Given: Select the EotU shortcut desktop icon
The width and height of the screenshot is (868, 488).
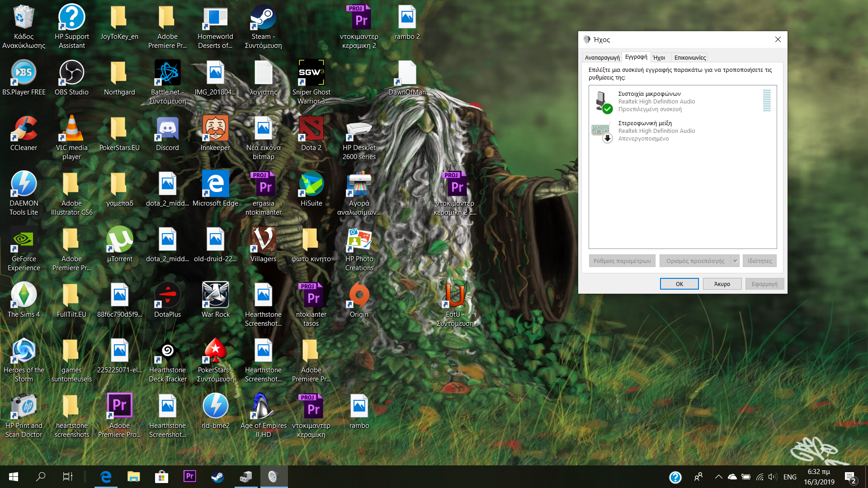Looking at the screenshot, I should (x=455, y=305).
